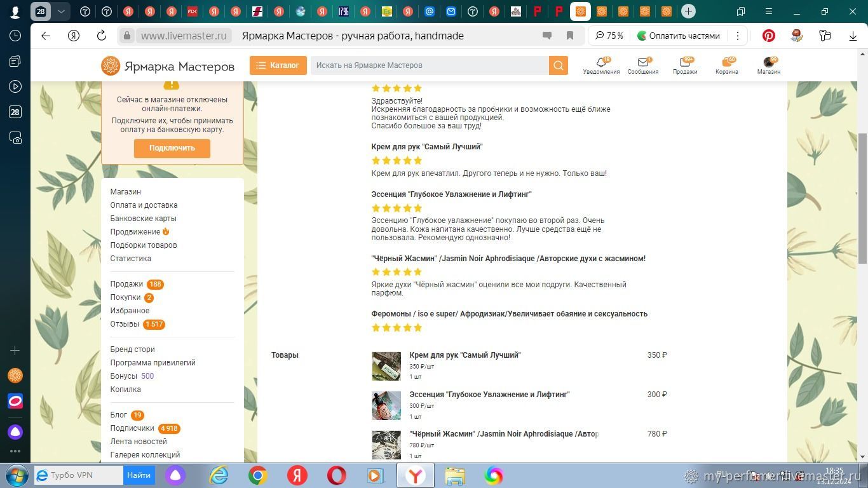Click the Найти button in Turbo VPN bar
Image resolution: width=868 pixels, height=488 pixels.
pyautogui.click(x=139, y=475)
